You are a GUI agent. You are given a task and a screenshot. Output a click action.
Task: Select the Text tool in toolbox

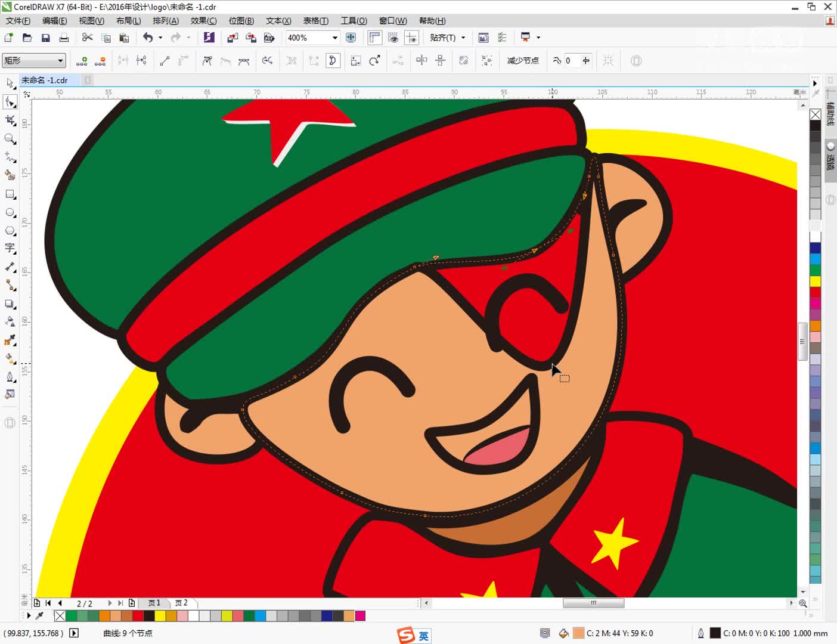click(x=10, y=248)
